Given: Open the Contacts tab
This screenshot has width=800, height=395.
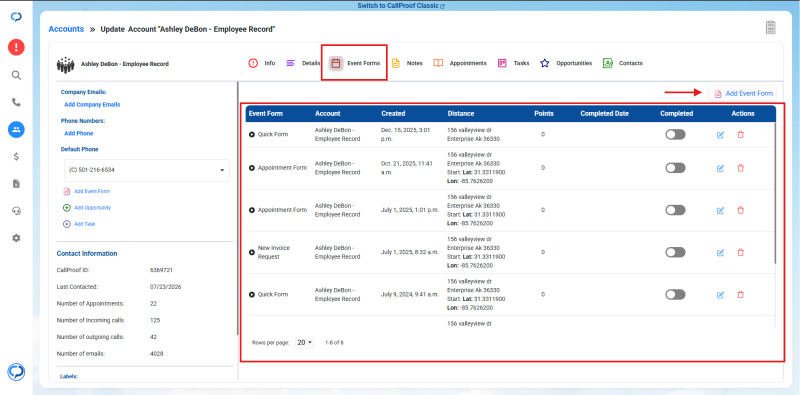Looking at the screenshot, I should pyautogui.click(x=622, y=63).
